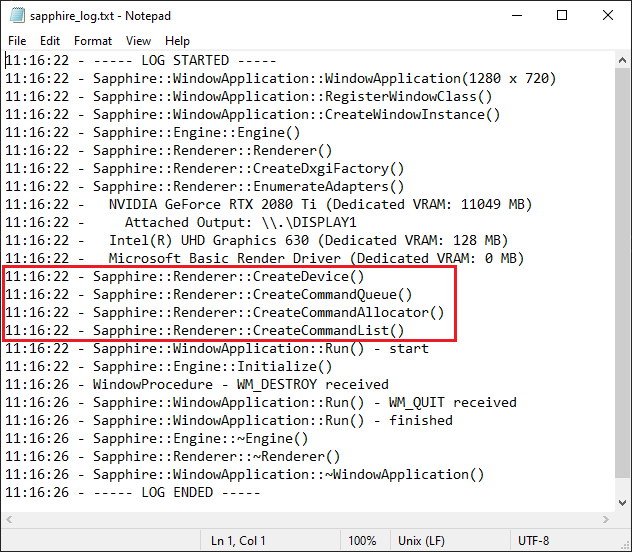Image resolution: width=632 pixels, height=552 pixels.
Task: Close the sapphire_log.txt Notepad window
Action: point(608,16)
